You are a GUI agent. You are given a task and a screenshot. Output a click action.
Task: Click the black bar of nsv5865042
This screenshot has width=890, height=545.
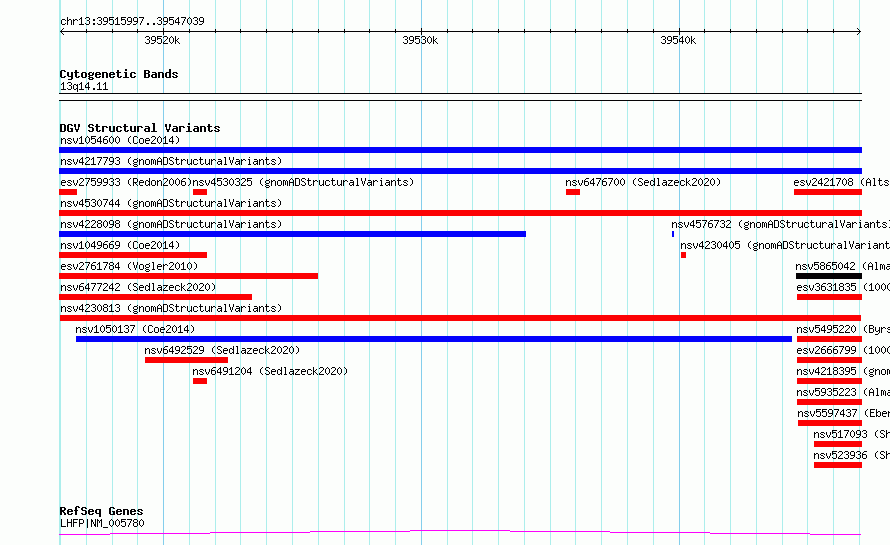pos(829,276)
